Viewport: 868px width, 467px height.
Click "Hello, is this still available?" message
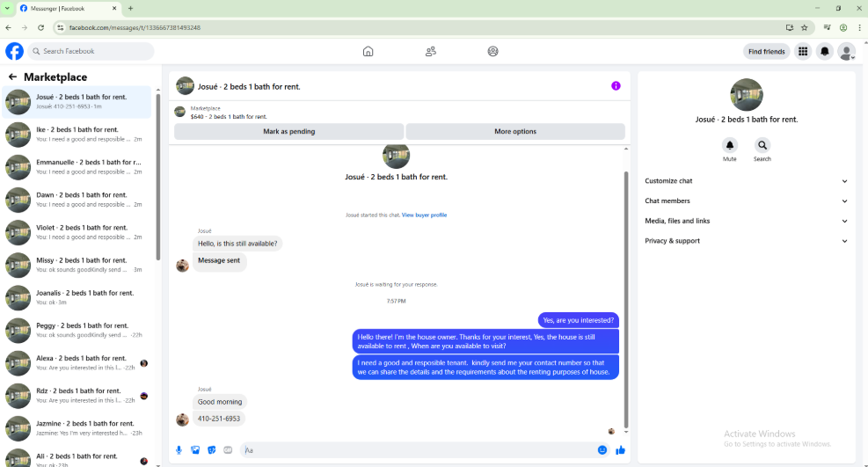coord(237,244)
